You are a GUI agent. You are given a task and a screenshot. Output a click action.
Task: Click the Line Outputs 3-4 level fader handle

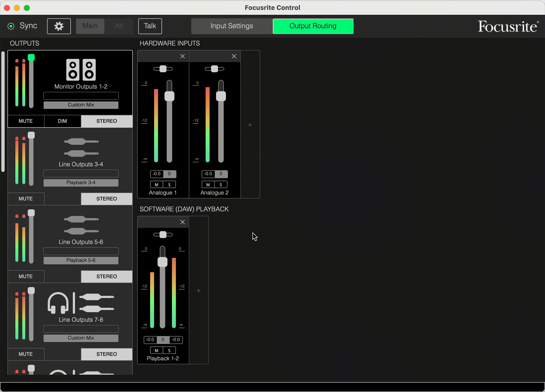point(31,135)
